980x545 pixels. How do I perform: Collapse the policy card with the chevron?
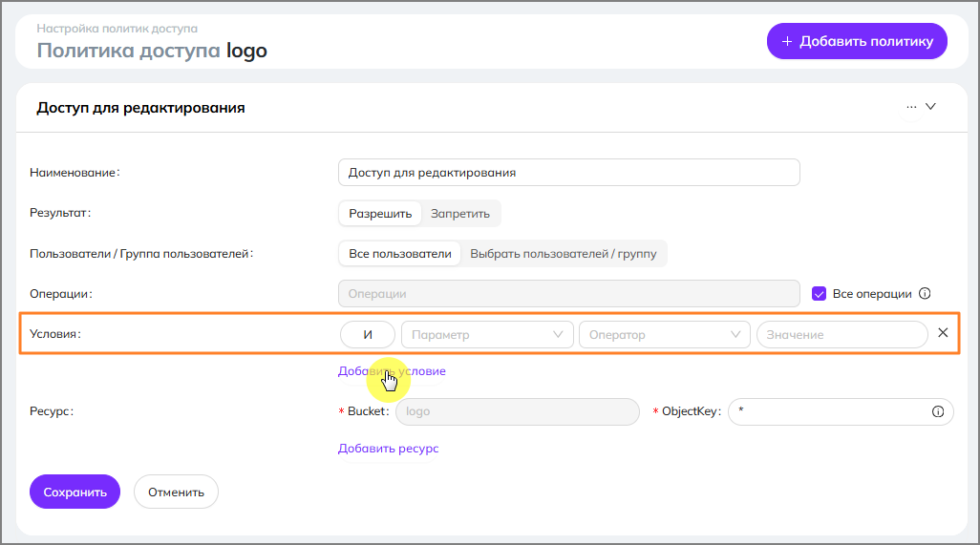click(x=930, y=107)
